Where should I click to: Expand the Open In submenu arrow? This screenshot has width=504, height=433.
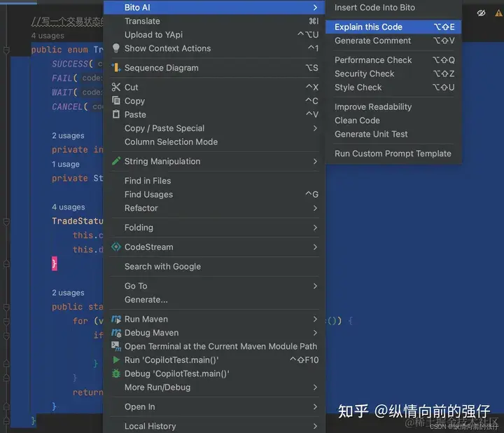(x=315, y=406)
